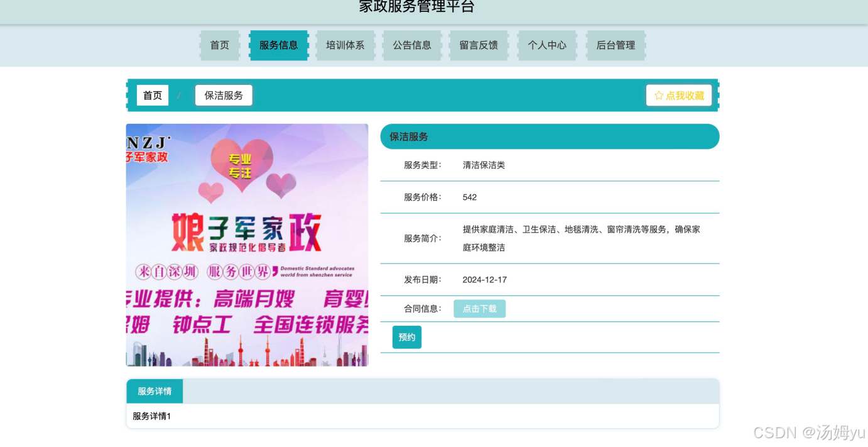Click the publish date 2024-12-17
The height and width of the screenshot is (447, 868).
click(x=485, y=280)
